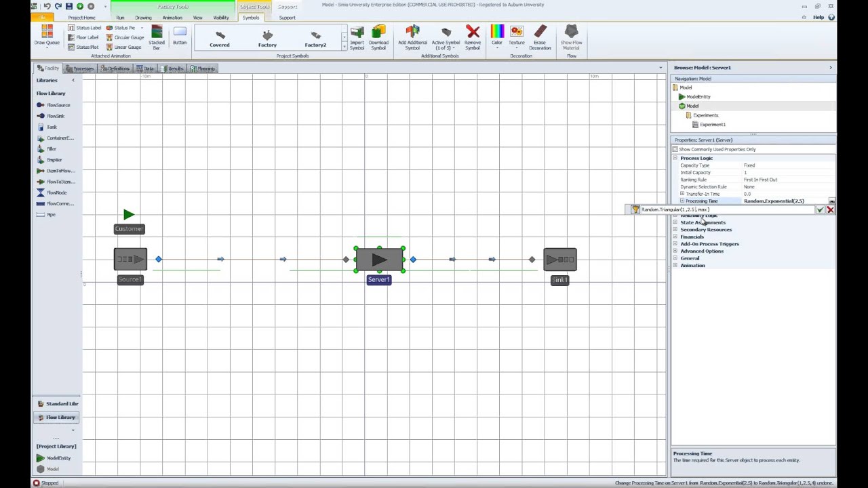This screenshot has height=488, width=868.
Task: Cancel expression edit with red X
Action: pyautogui.click(x=830, y=210)
